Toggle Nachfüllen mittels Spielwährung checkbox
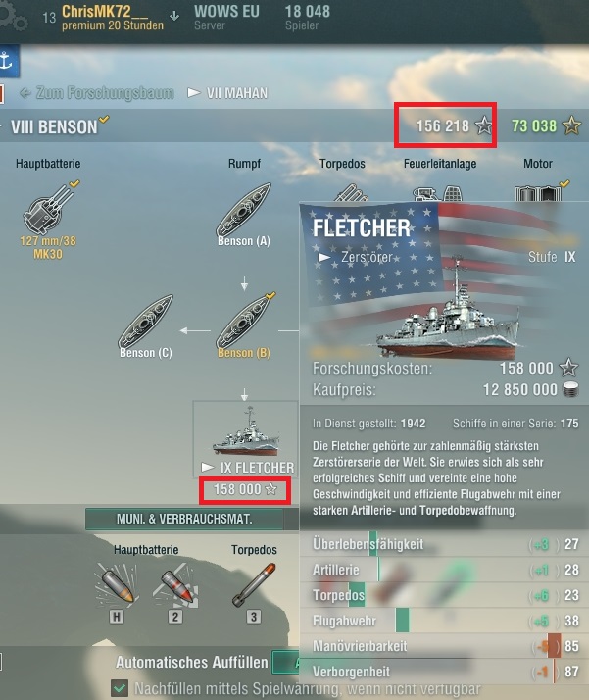Viewport: 589px width, 700px height. tap(120, 688)
